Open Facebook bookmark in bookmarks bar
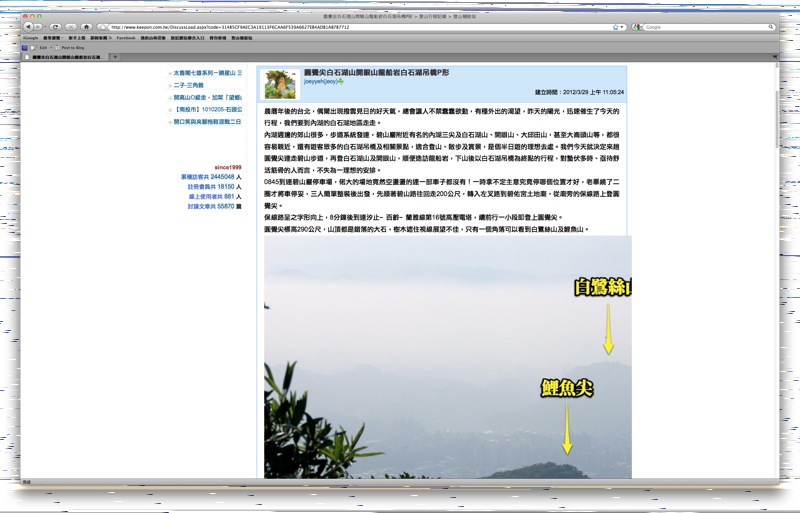Viewport: 800px width, 513px height. (x=126, y=38)
